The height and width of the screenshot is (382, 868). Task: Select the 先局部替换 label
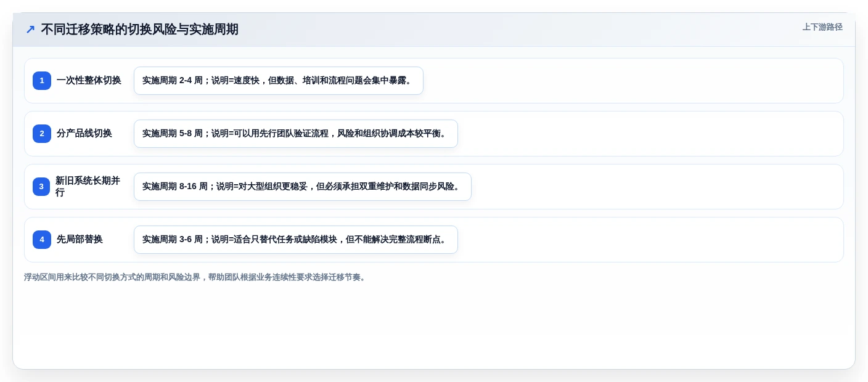tap(80, 240)
